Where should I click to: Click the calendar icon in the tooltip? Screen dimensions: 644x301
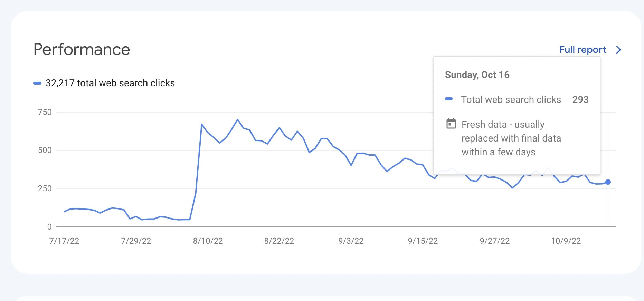pos(451,124)
